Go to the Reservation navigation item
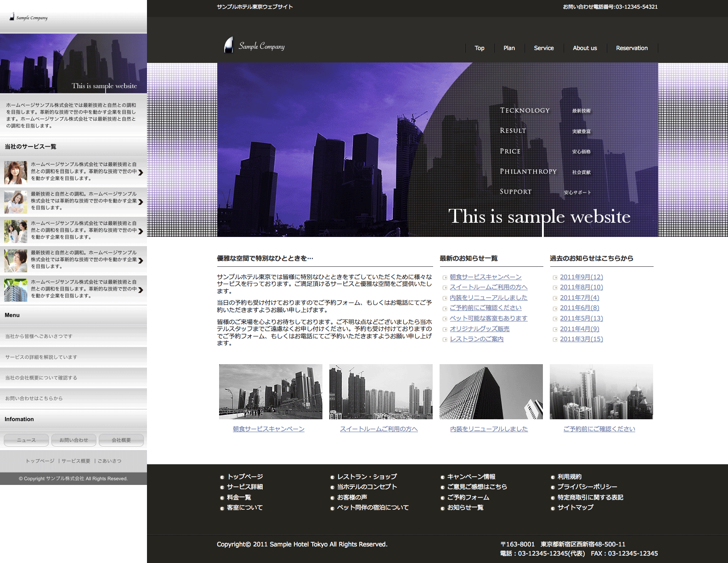This screenshot has height=563, width=728. point(632,48)
